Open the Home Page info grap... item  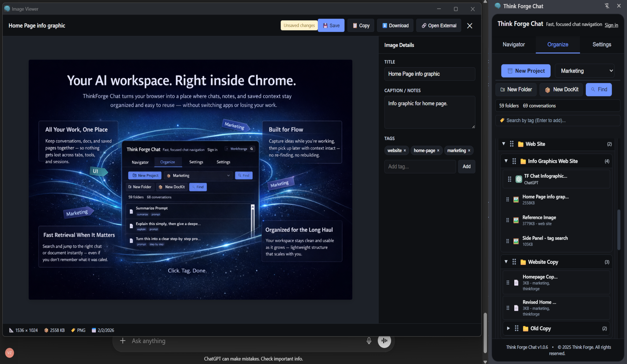coord(556,199)
